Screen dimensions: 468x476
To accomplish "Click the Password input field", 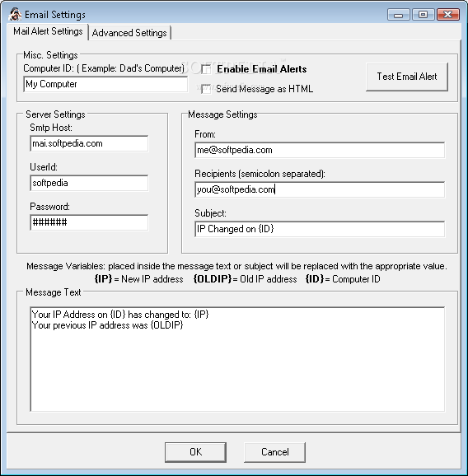I will pos(89,222).
